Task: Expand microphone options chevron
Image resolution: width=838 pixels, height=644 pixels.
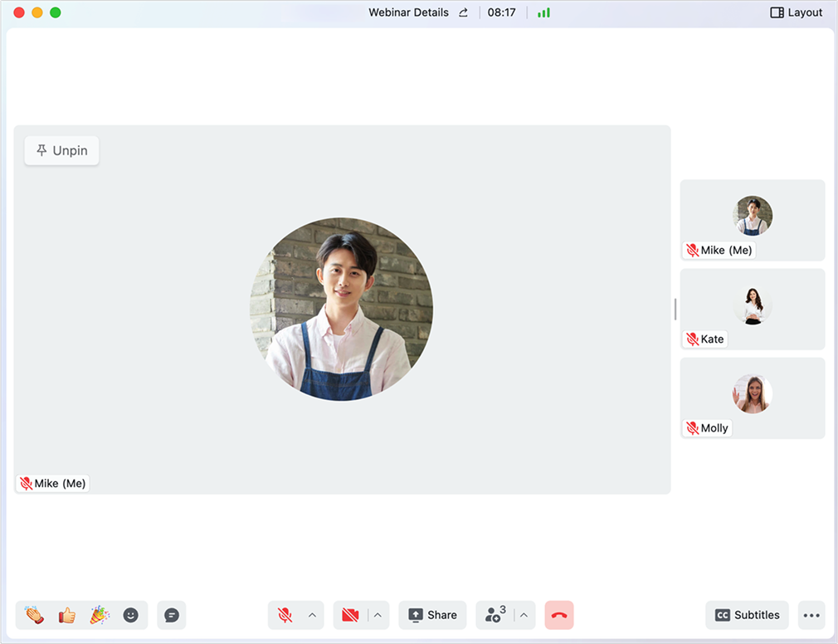Action: click(312, 615)
